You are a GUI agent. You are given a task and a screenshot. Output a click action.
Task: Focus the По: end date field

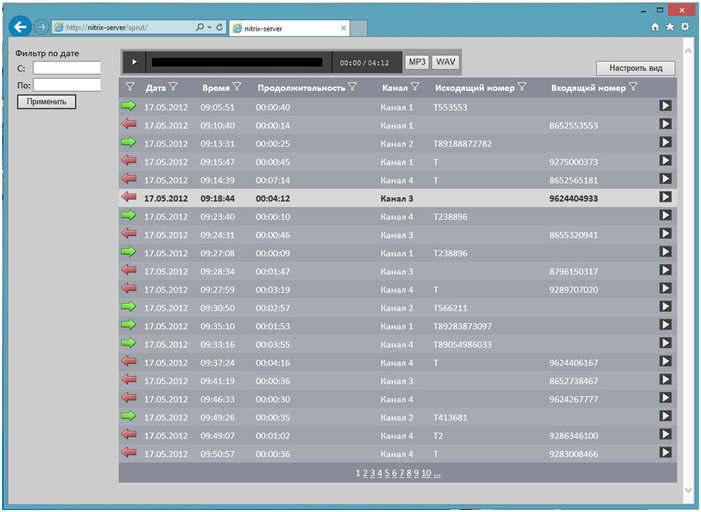(x=67, y=85)
